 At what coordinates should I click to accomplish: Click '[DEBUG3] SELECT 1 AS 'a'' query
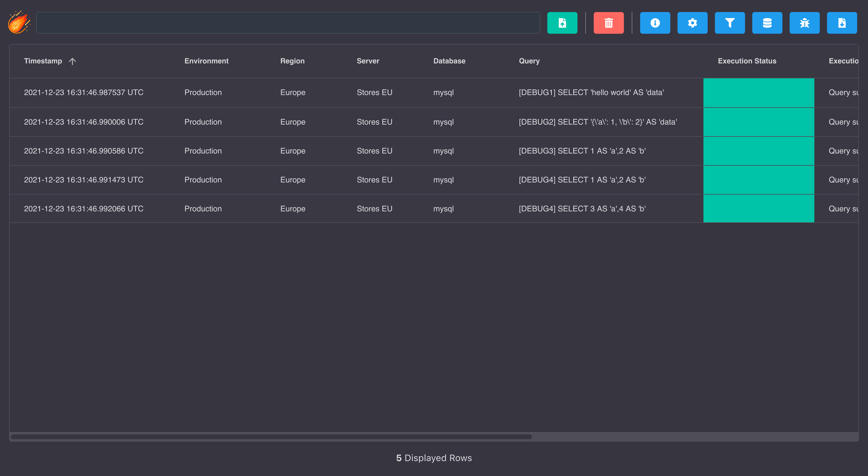[x=582, y=151]
